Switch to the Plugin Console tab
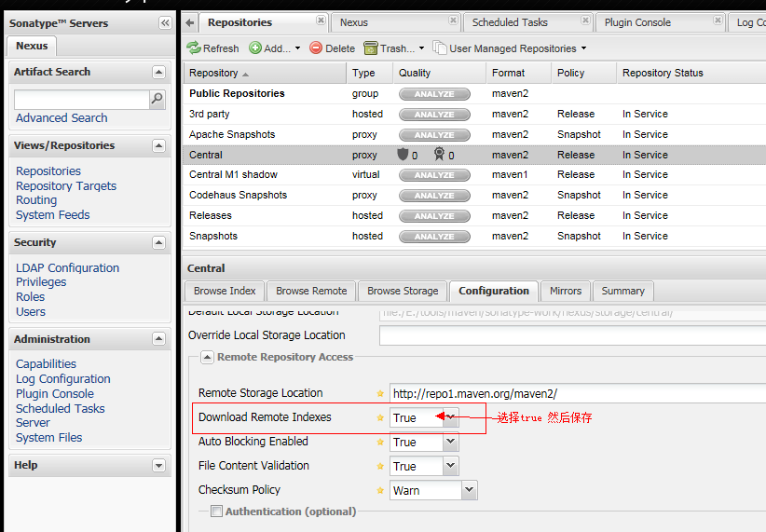This screenshot has width=766, height=532. (637, 22)
